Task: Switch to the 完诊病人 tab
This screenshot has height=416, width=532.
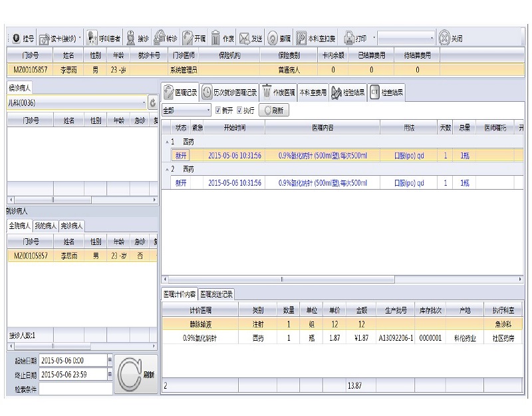Action: click(72, 226)
